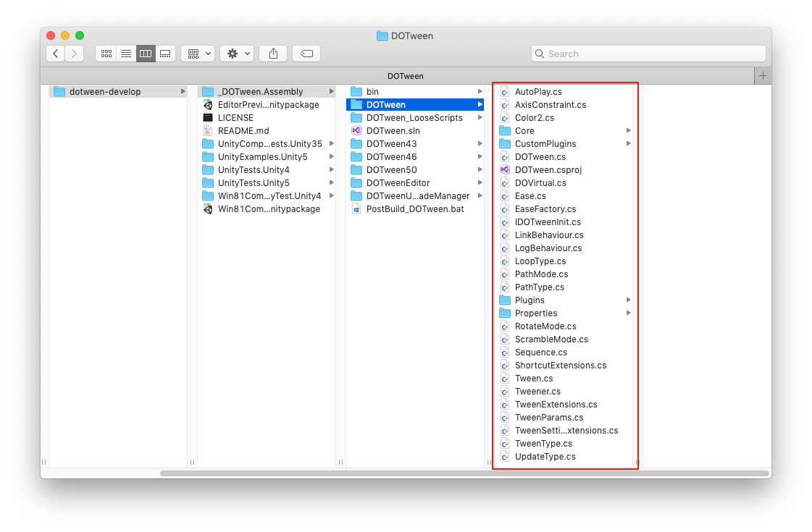Open the gear action menu
This screenshot has width=812, height=532.
(237, 54)
